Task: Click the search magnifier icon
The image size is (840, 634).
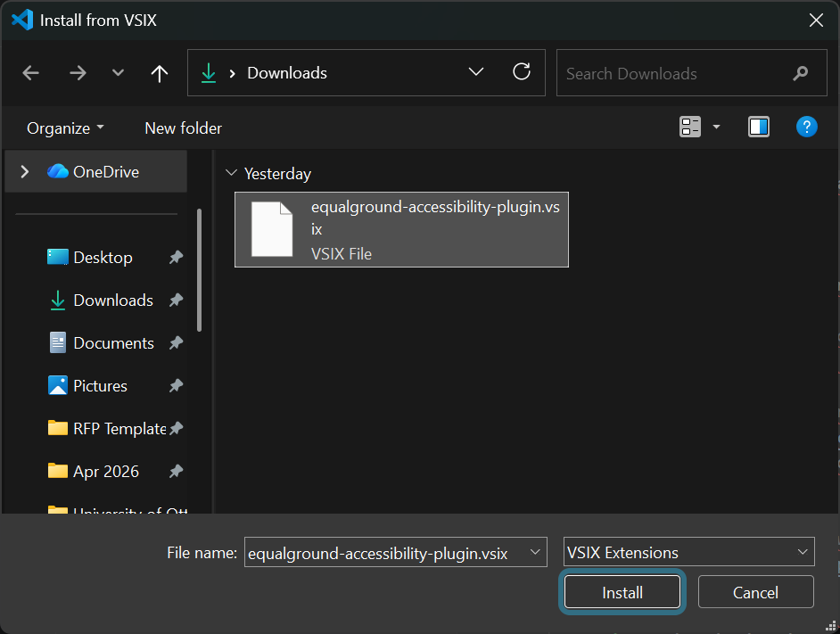Action: coord(801,73)
